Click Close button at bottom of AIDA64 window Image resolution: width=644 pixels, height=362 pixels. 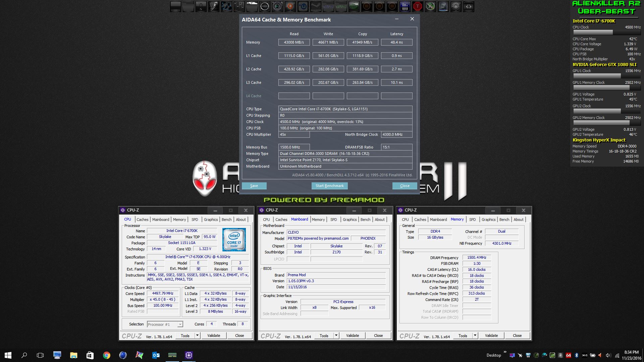pos(405,186)
